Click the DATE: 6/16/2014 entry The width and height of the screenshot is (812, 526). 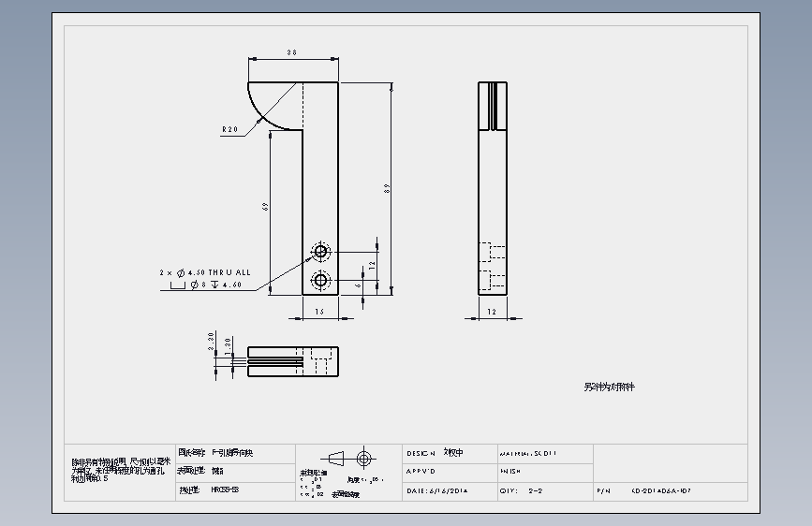point(437,490)
